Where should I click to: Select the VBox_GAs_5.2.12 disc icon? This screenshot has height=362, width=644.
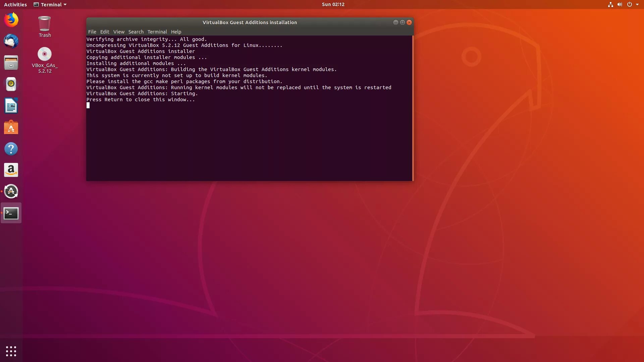click(x=45, y=54)
